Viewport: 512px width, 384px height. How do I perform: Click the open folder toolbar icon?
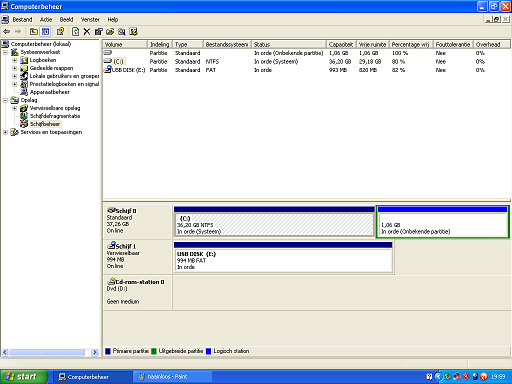[110, 32]
